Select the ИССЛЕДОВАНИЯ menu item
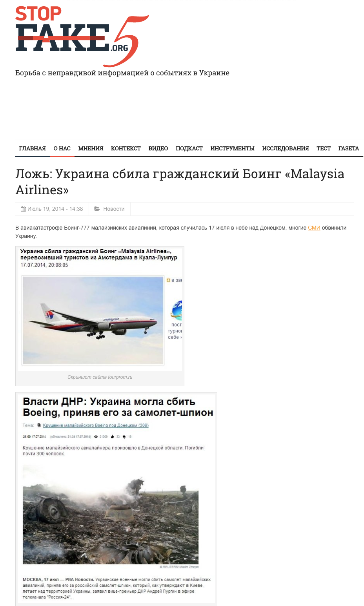Screen dimensions: 364x606 (286, 148)
